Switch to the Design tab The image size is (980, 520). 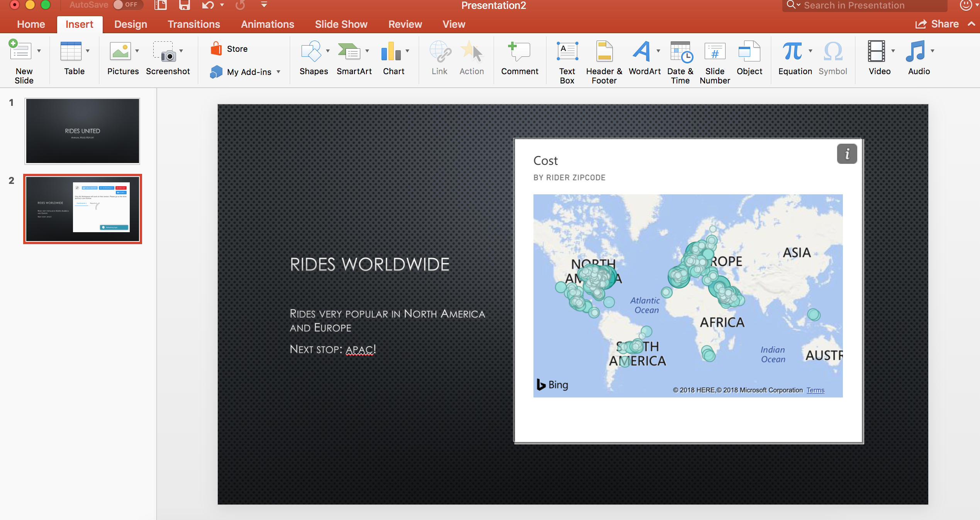tap(131, 24)
